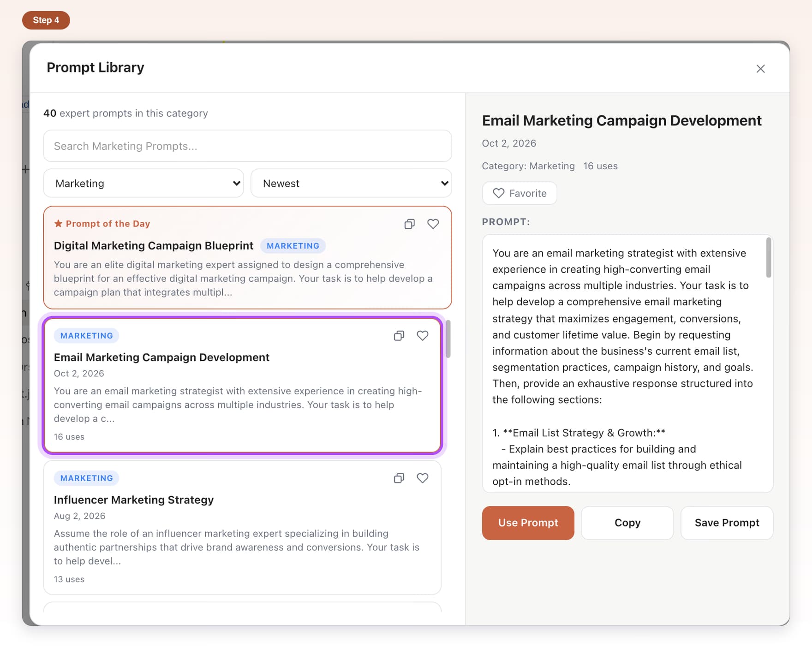Toggle heart on Influencer Marketing Strategy card
The width and height of the screenshot is (812, 648).
[x=423, y=478]
